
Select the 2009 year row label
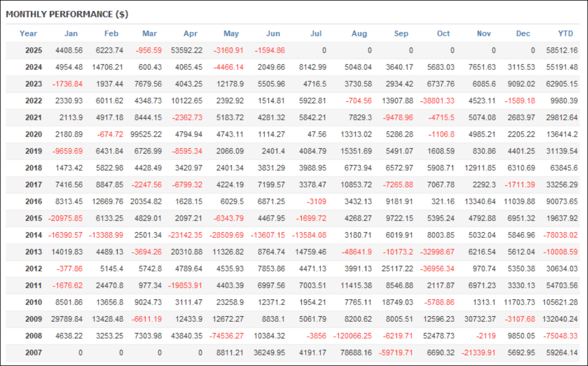click(x=34, y=319)
